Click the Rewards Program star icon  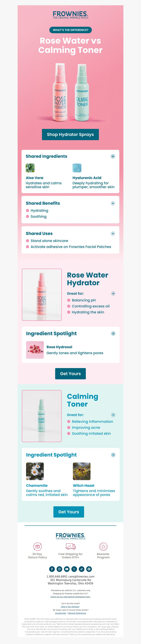click(x=103, y=547)
